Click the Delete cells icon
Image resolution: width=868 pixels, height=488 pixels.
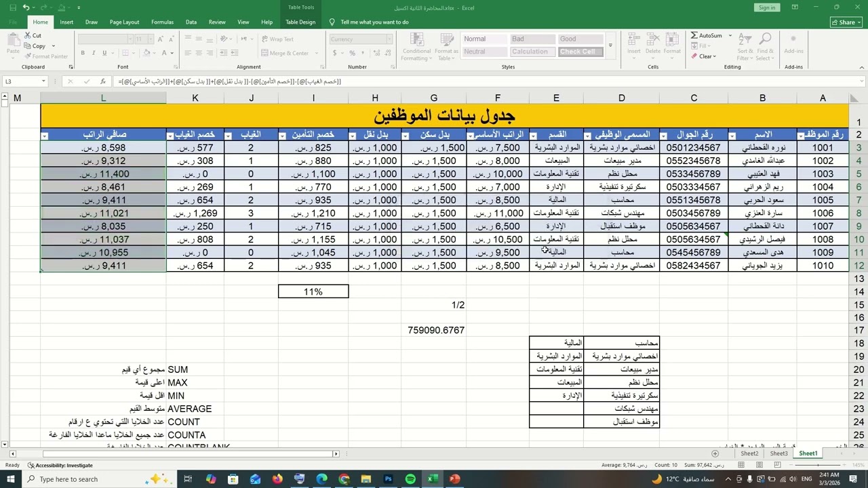click(652, 39)
